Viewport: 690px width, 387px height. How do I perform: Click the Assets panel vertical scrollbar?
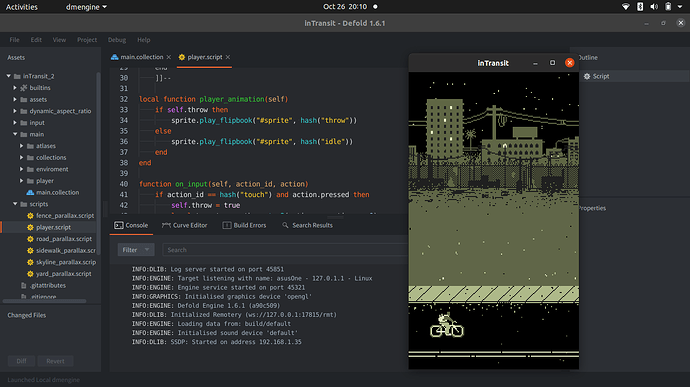click(98, 163)
